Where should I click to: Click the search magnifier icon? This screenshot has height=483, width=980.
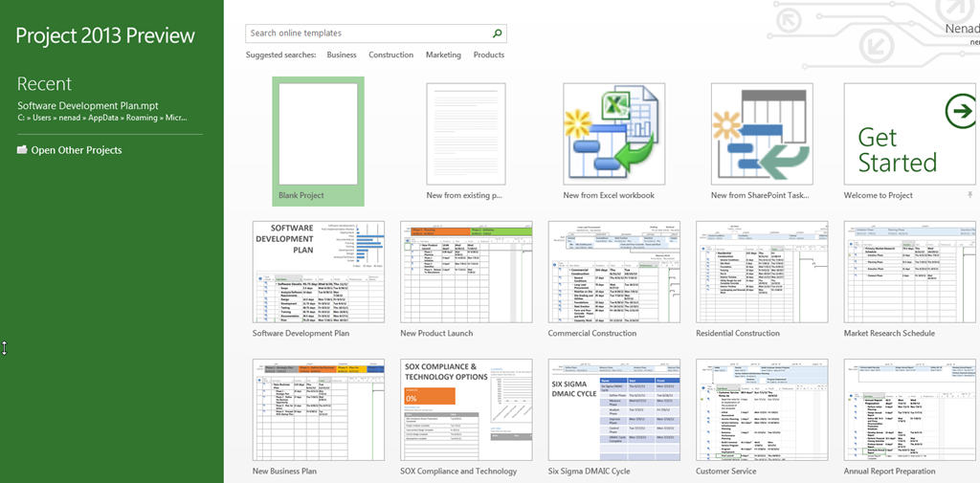[x=497, y=33]
